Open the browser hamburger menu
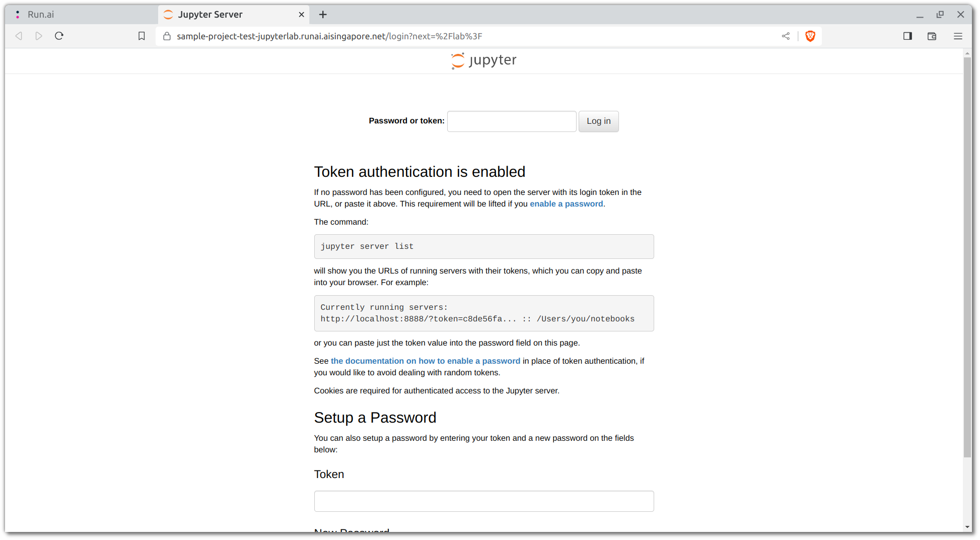Image resolution: width=980 pixels, height=540 pixels. 958,36
